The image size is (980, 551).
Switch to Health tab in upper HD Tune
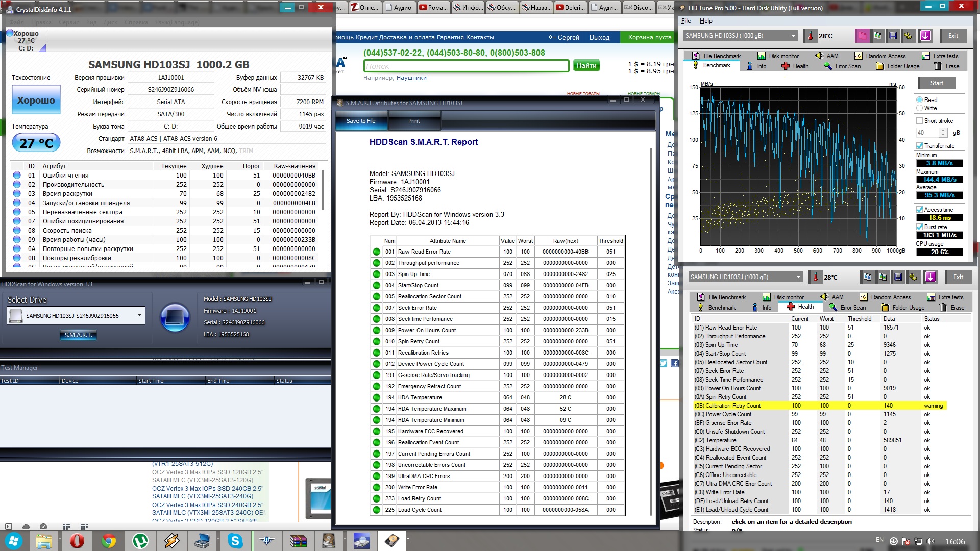(x=794, y=66)
